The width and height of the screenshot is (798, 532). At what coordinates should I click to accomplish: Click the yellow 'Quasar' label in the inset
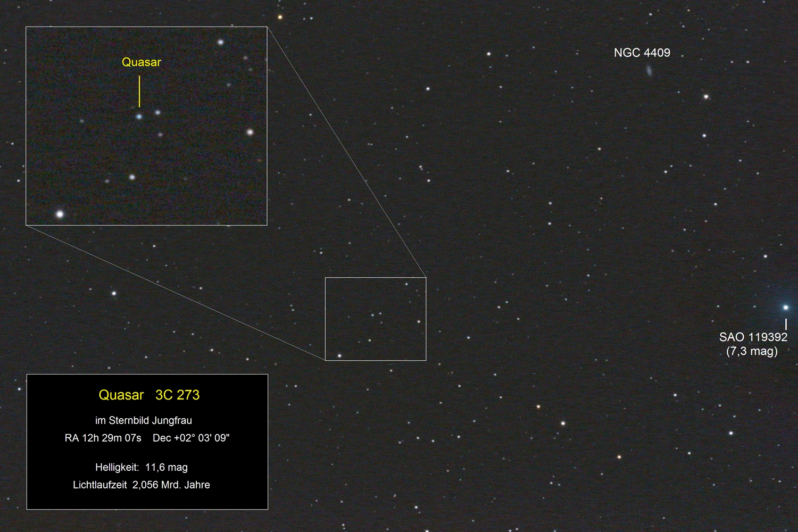tap(142, 62)
